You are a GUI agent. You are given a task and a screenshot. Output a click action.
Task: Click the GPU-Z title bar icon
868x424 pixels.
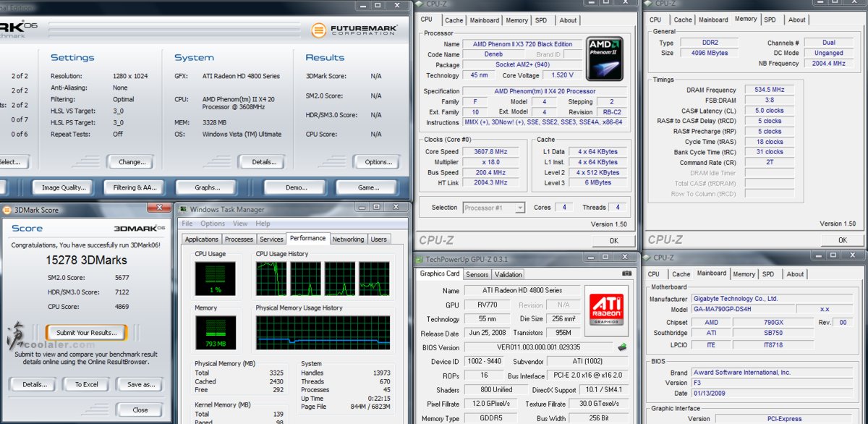[x=420, y=258]
